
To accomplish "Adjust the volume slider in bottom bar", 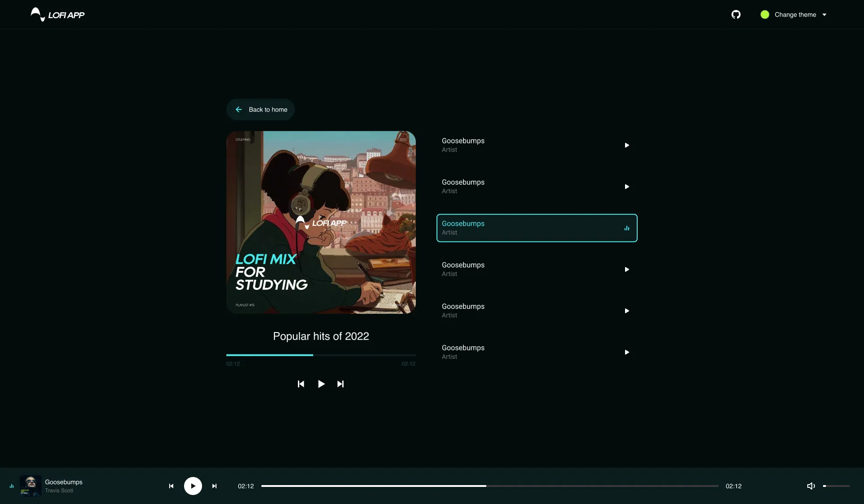I will coord(836,486).
